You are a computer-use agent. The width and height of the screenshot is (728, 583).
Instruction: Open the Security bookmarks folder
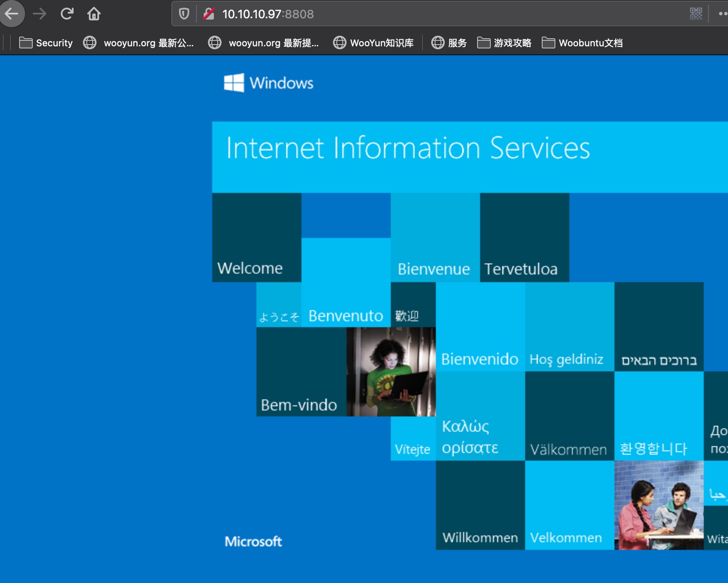click(46, 43)
